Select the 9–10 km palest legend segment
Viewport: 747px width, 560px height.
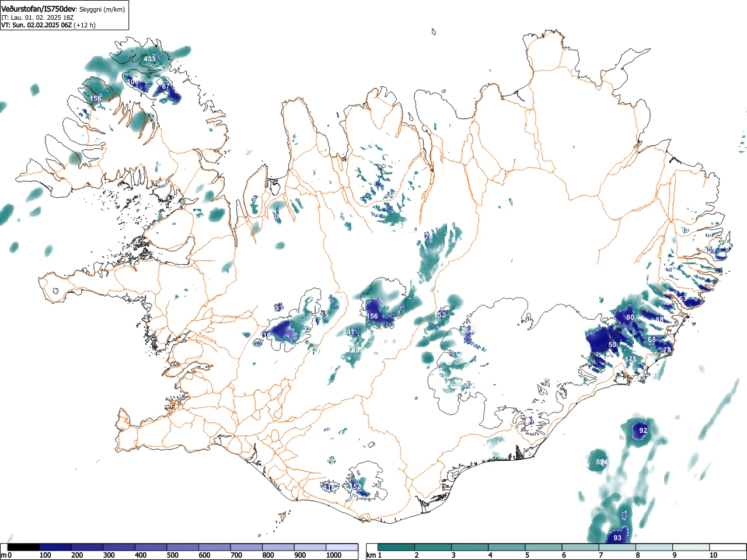(692, 547)
